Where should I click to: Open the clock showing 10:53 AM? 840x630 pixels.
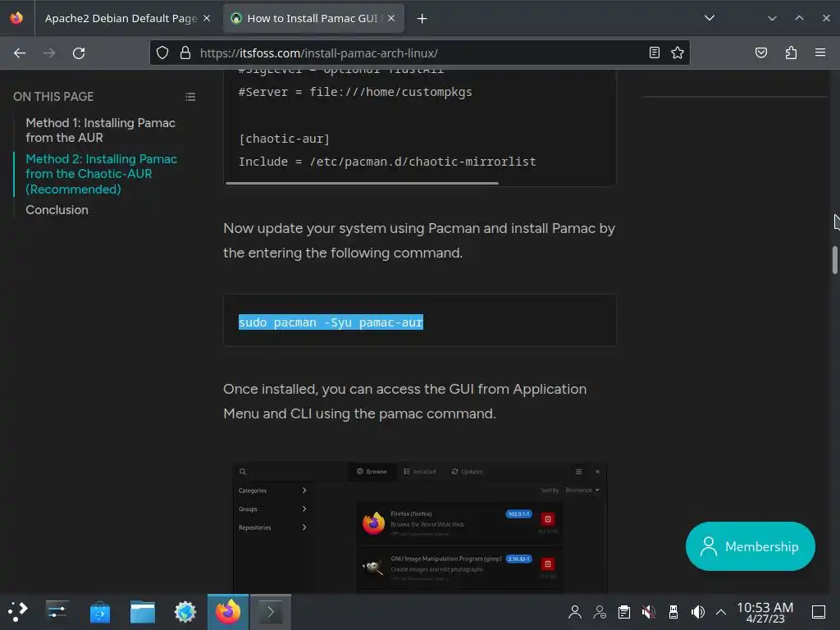tap(765, 612)
